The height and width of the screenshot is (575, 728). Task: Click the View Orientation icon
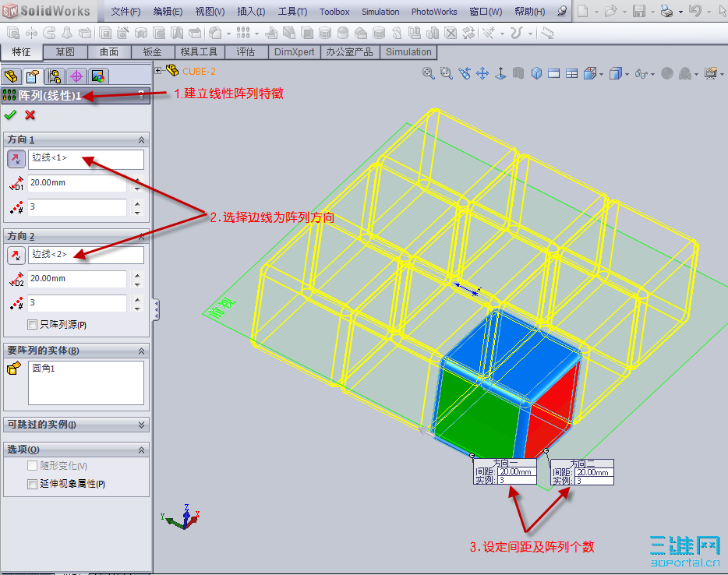[589, 73]
